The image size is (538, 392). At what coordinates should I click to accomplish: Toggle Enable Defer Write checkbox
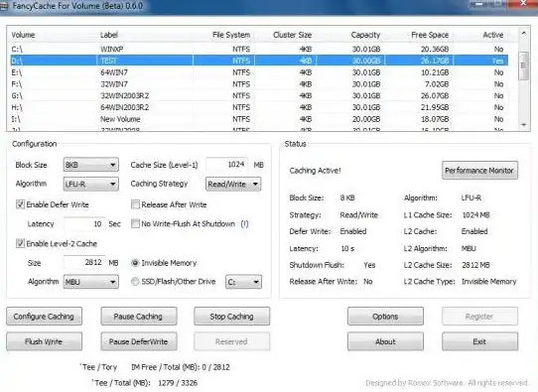pos(20,204)
